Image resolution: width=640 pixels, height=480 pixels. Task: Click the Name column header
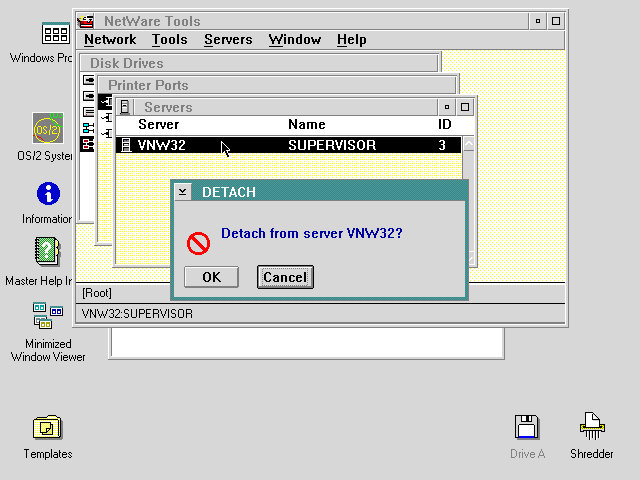point(307,124)
